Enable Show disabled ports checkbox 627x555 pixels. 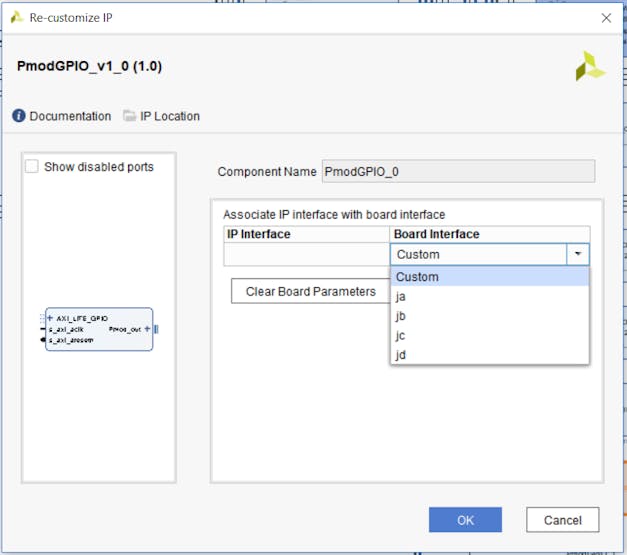pos(32,166)
